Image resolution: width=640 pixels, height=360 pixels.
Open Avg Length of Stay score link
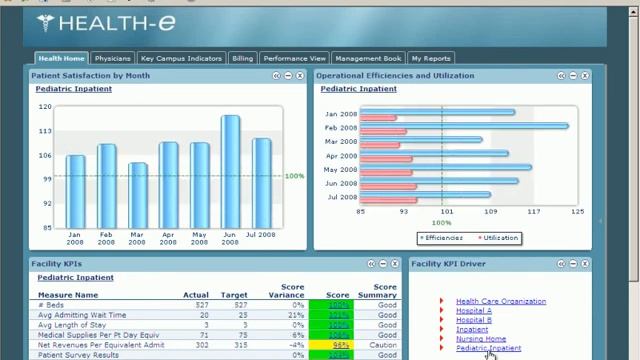(x=338, y=325)
